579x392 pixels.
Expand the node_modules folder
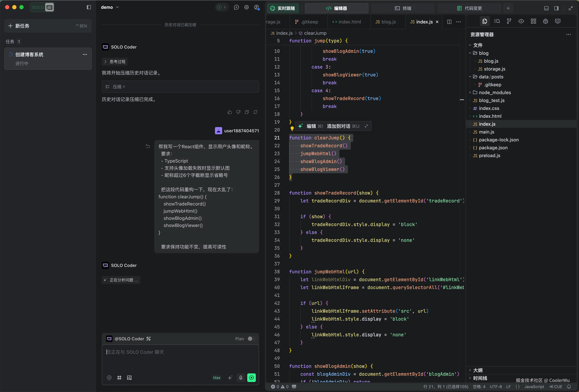click(495, 93)
